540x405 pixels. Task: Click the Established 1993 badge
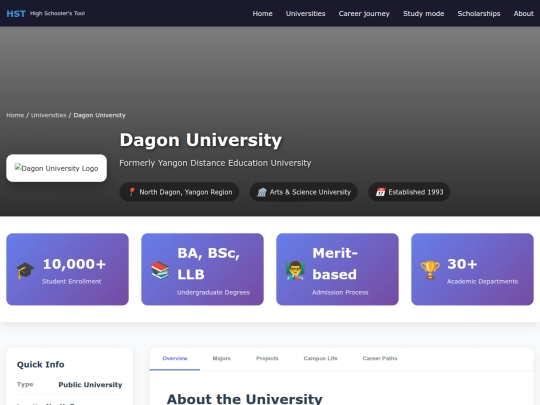[x=409, y=192]
